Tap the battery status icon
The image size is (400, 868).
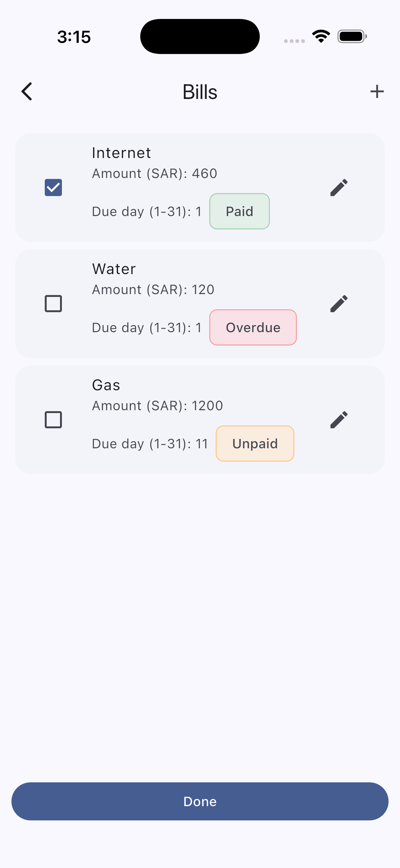tap(352, 36)
